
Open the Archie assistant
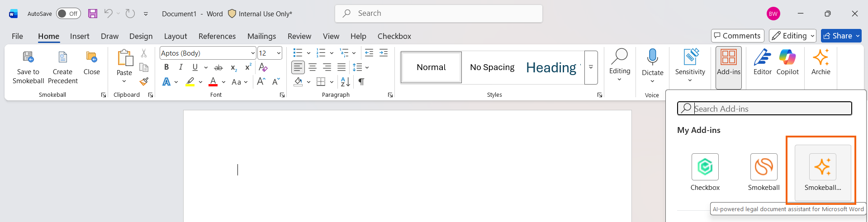point(821,57)
